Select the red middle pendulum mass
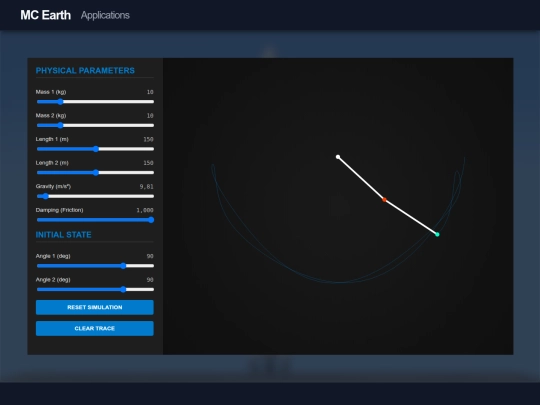Image resolution: width=540 pixels, height=405 pixels. pyautogui.click(x=384, y=200)
